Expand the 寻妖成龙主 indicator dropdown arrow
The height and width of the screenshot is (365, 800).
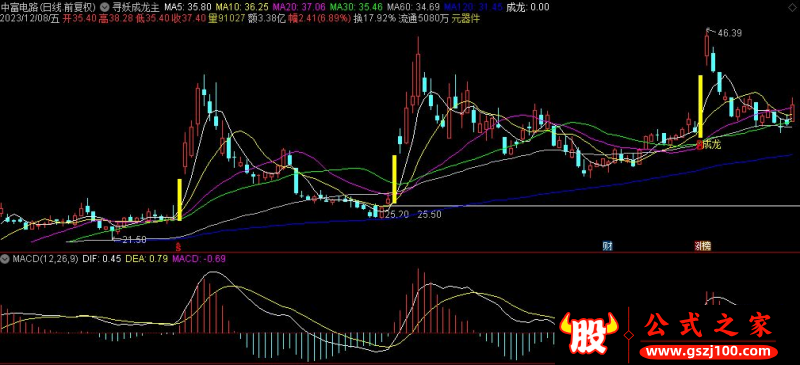[x=105, y=7]
